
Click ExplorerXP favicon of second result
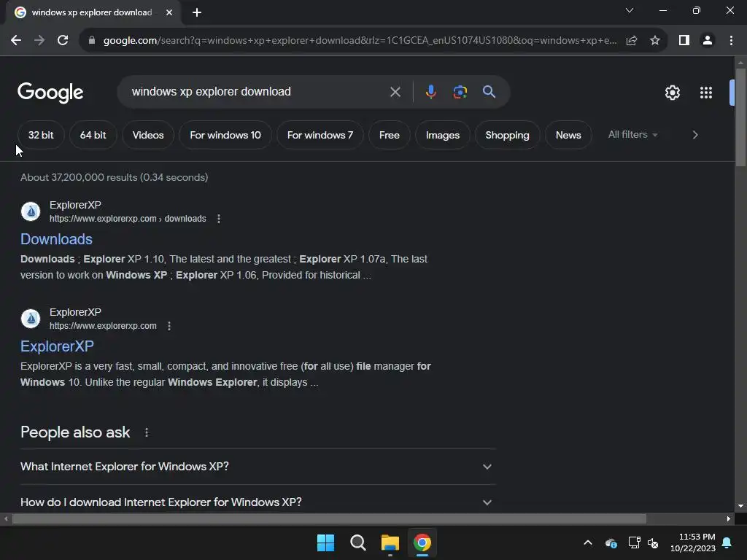point(31,319)
